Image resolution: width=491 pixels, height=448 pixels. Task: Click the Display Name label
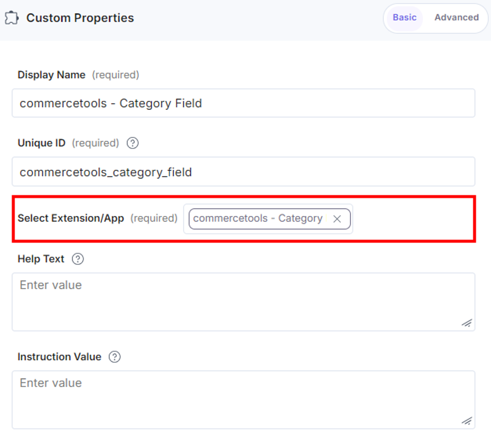click(51, 75)
